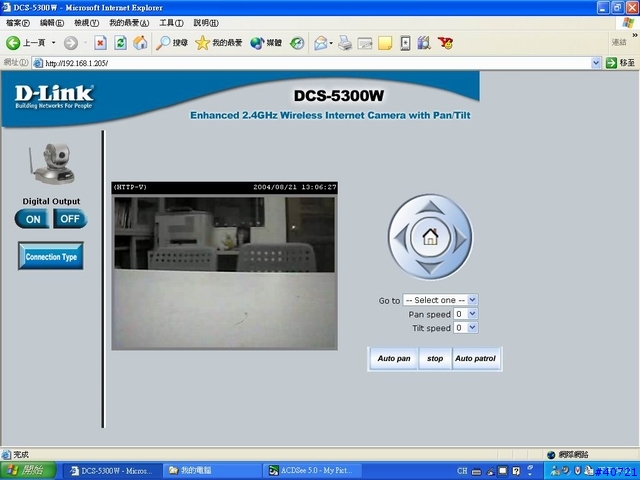Open the 說明(H) menu

click(206, 23)
